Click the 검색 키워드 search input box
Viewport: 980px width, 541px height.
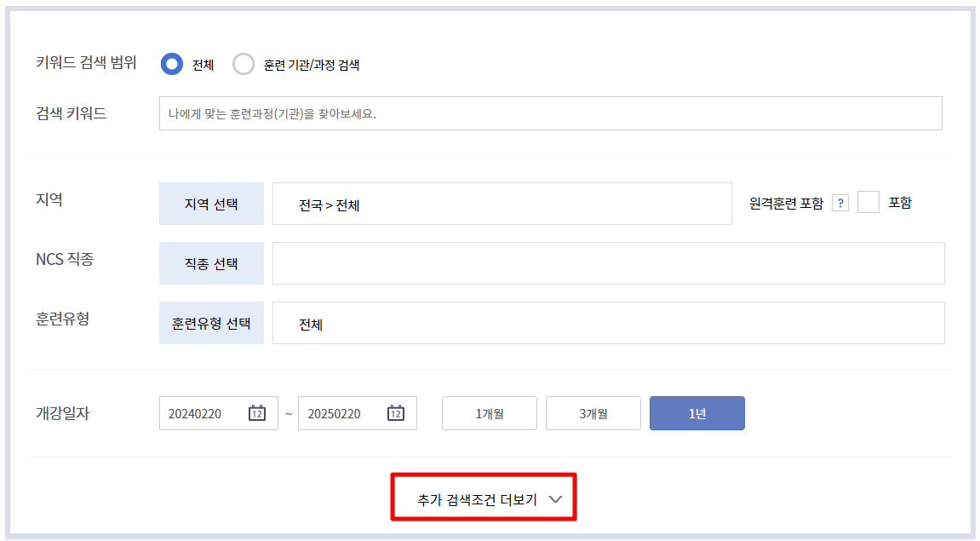551,113
